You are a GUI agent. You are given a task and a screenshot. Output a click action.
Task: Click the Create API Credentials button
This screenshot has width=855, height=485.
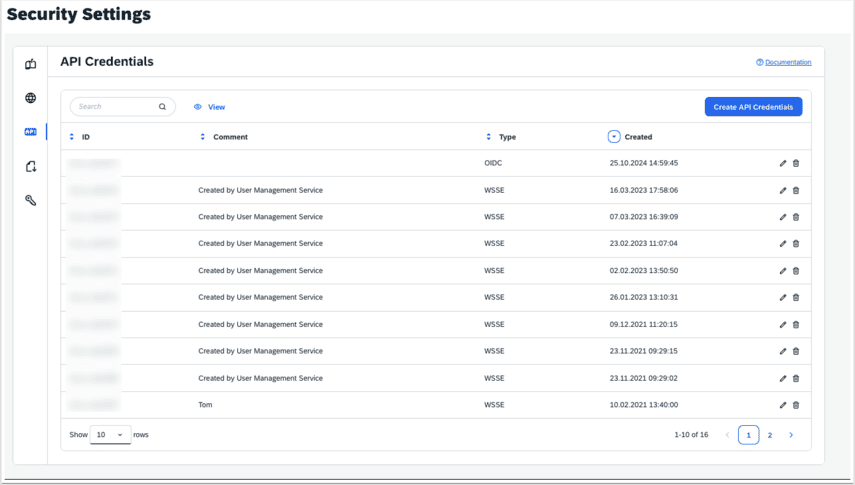754,107
